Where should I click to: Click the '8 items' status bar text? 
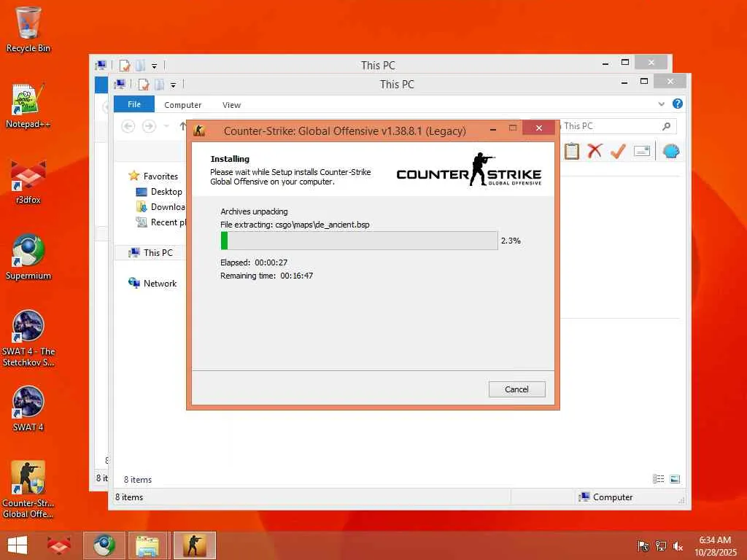coord(129,497)
